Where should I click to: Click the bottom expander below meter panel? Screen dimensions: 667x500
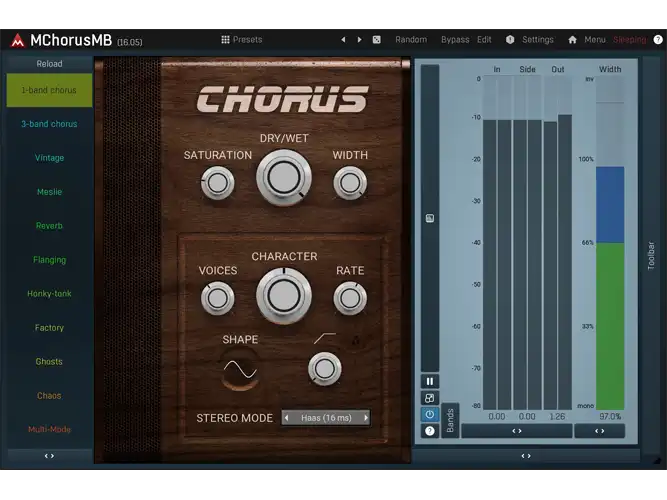coord(526,456)
